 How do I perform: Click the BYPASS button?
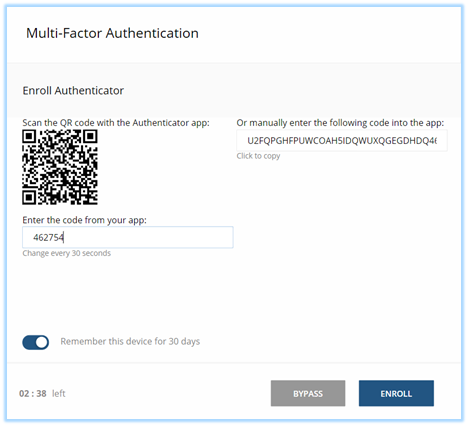[x=308, y=393]
